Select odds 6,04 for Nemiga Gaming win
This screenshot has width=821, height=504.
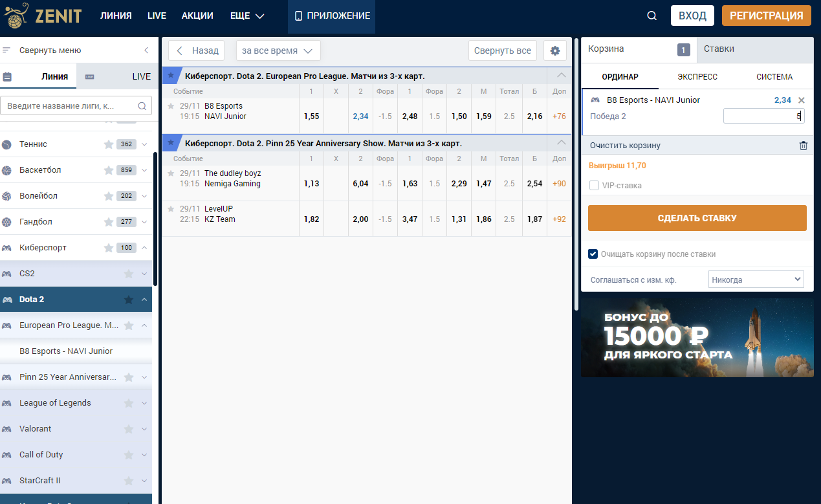360,184
